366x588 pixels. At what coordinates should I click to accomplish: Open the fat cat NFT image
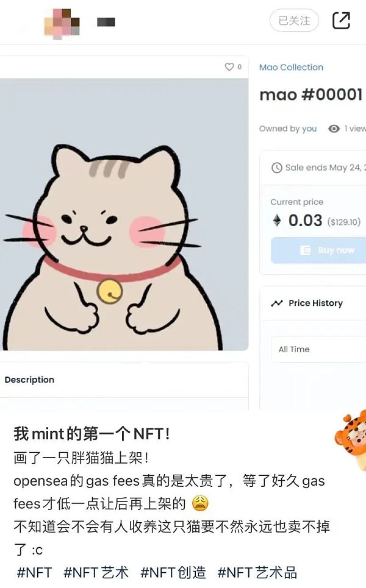(124, 214)
